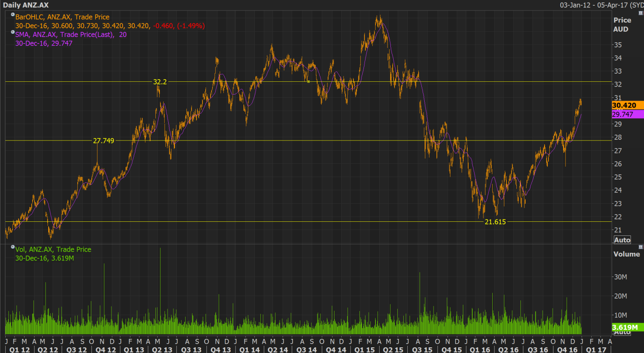Select the 21.615 horizontal line label

[x=495, y=222]
